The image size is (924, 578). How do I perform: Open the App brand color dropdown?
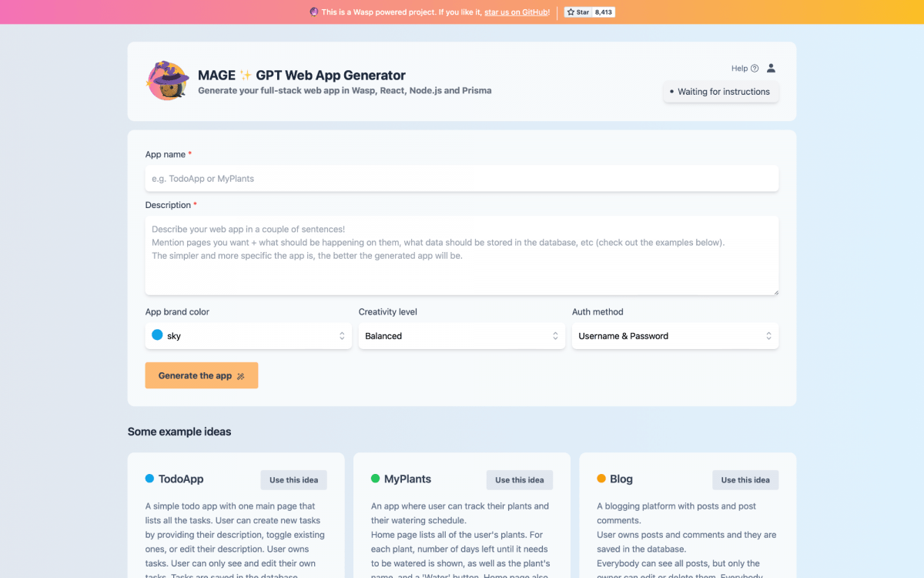coord(248,335)
